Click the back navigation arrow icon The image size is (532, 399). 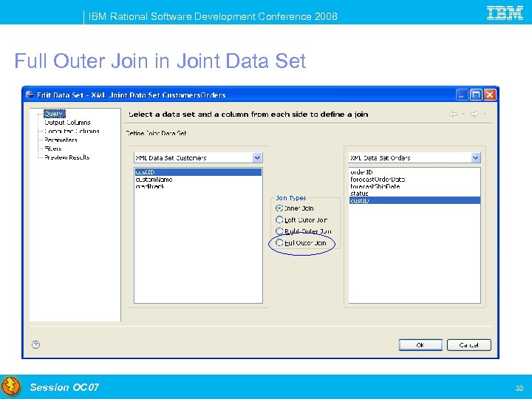point(453,114)
